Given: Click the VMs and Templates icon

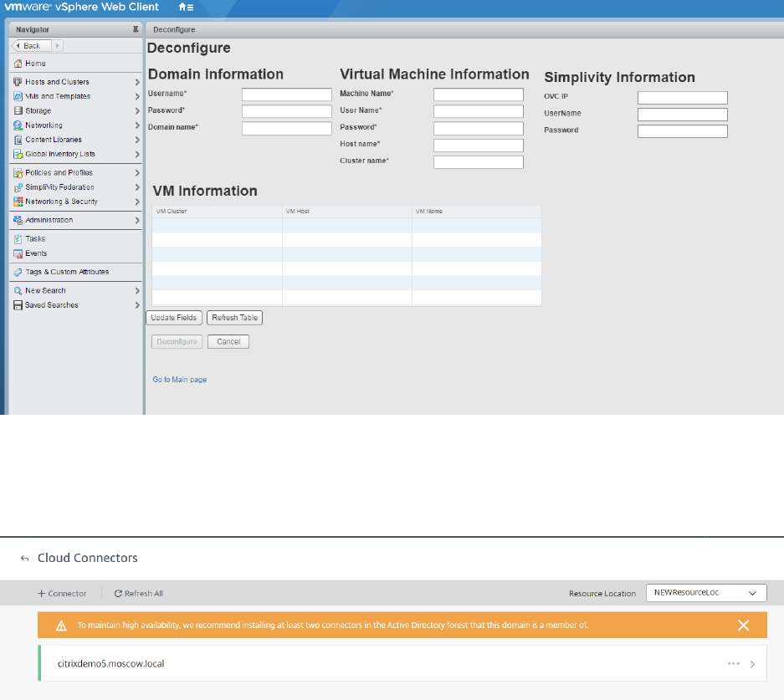Looking at the screenshot, I should pos(18,96).
